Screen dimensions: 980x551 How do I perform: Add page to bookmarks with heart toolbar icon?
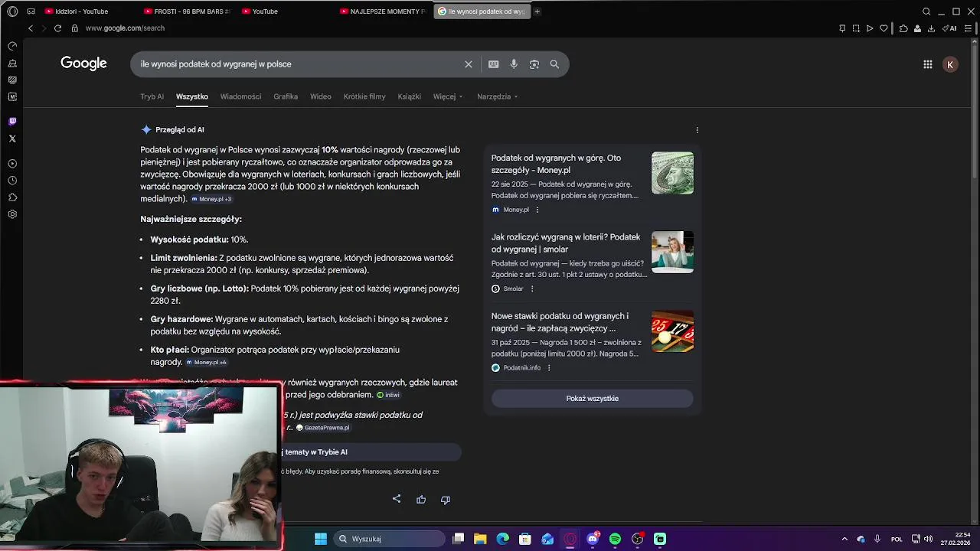tap(884, 28)
